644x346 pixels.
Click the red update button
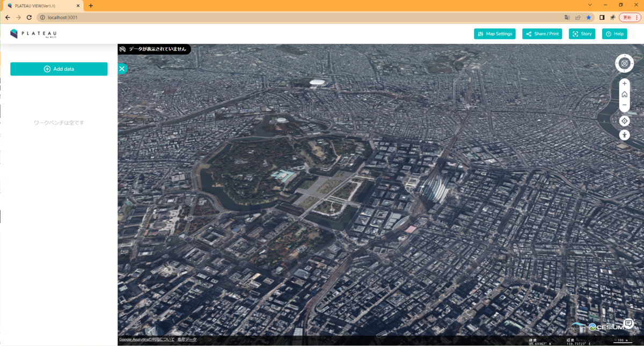coord(630,17)
